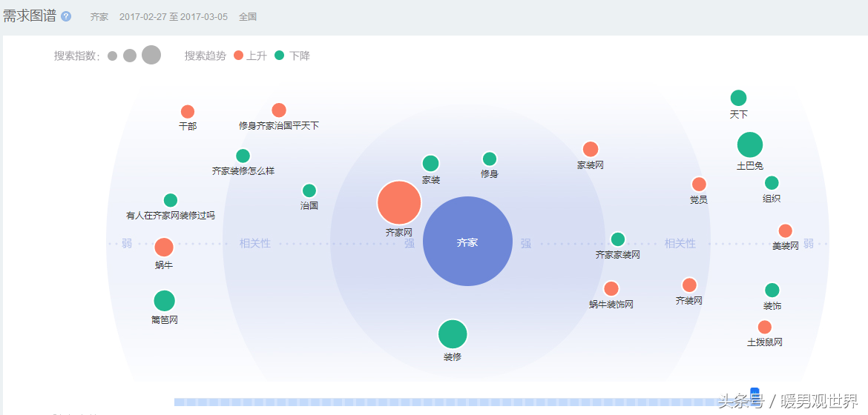Click the 齐家装修怎么样 green bubble
Screen dimensions: 868x415
tap(243, 156)
